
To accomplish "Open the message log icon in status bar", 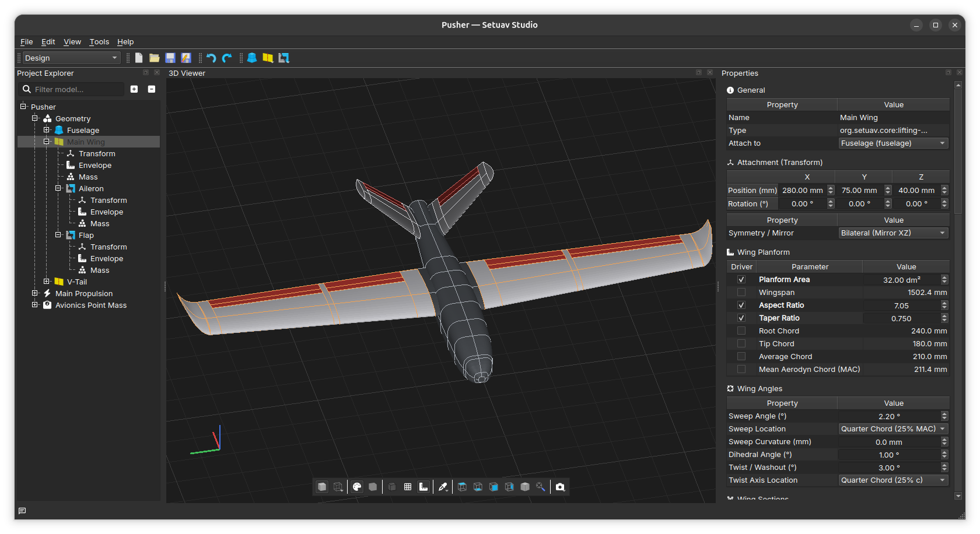I will pyautogui.click(x=22, y=511).
